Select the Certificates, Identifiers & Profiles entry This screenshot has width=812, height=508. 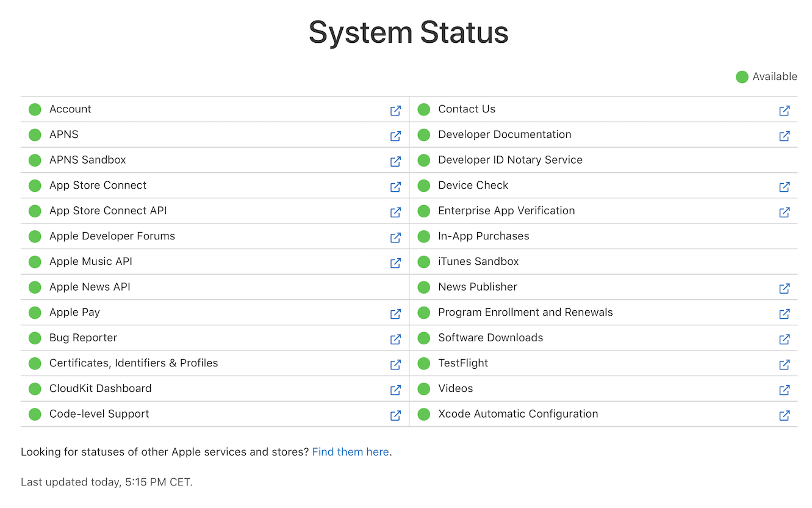(x=134, y=363)
